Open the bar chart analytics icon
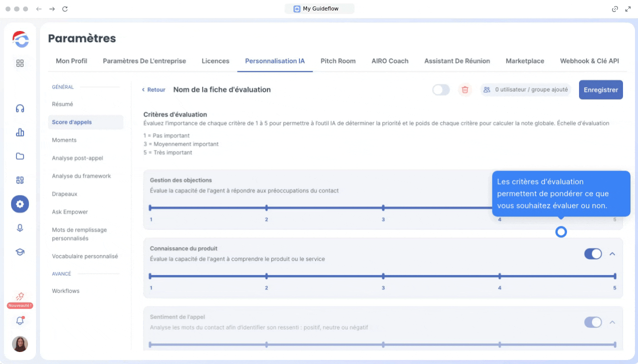The width and height of the screenshot is (638, 364). [x=20, y=132]
